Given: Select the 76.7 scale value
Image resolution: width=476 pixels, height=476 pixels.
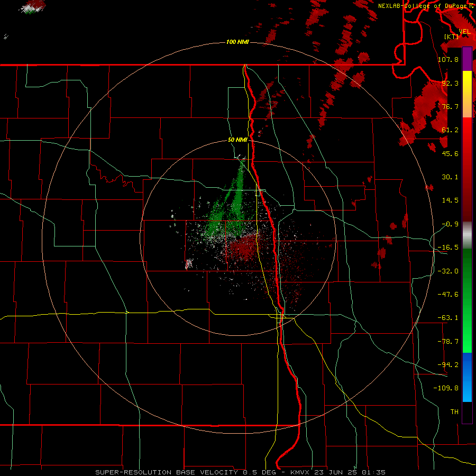Looking at the screenshot, I should [450, 106].
